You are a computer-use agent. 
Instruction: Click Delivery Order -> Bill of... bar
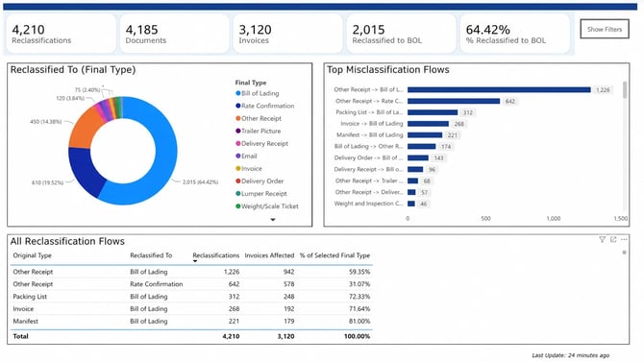point(418,158)
